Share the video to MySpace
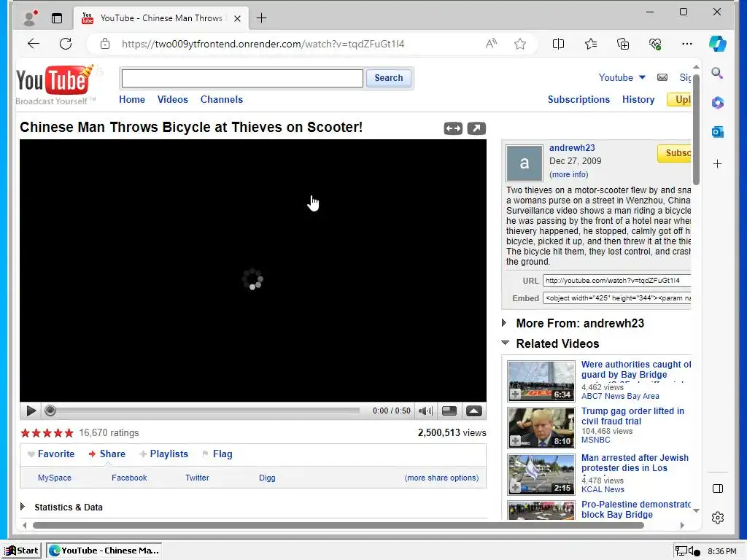Image resolution: width=747 pixels, height=560 pixels. [54, 478]
